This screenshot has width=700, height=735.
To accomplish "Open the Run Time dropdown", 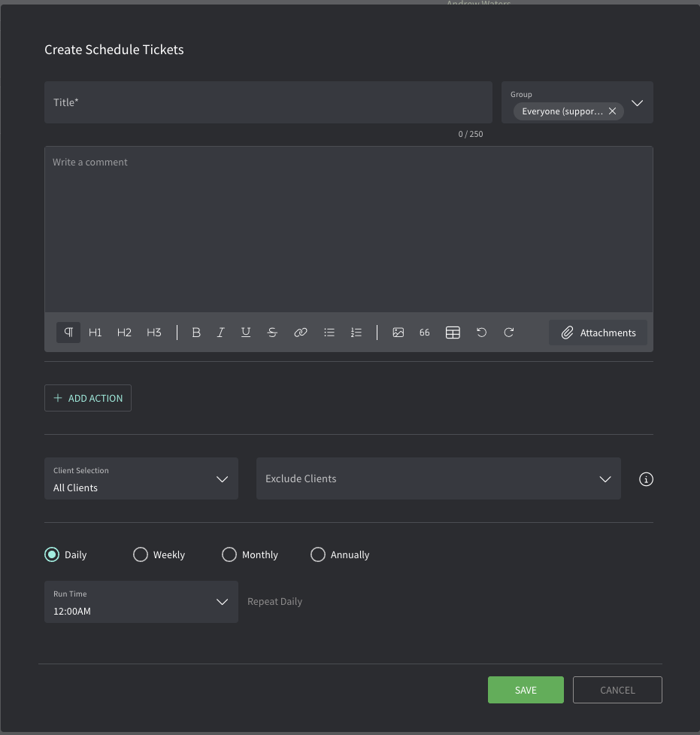I will click(141, 602).
